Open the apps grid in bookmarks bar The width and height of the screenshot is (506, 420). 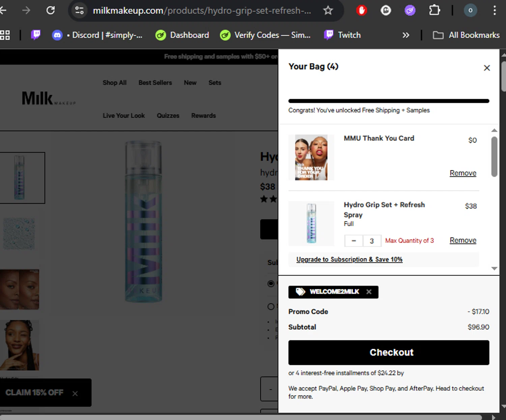tap(5, 35)
